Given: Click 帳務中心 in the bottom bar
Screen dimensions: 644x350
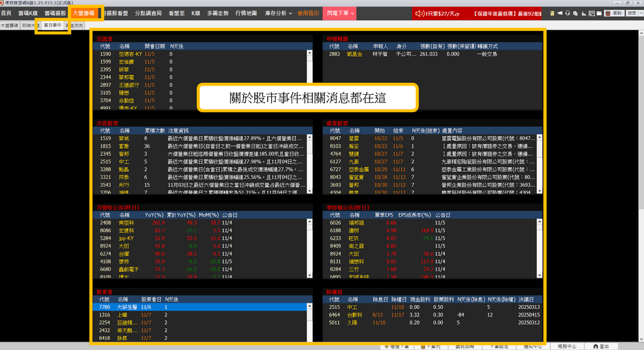Looking at the screenshot, I should pyautogui.click(x=567, y=347).
